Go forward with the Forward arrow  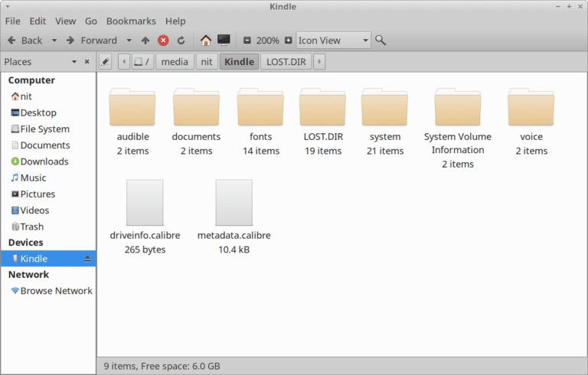pos(92,40)
